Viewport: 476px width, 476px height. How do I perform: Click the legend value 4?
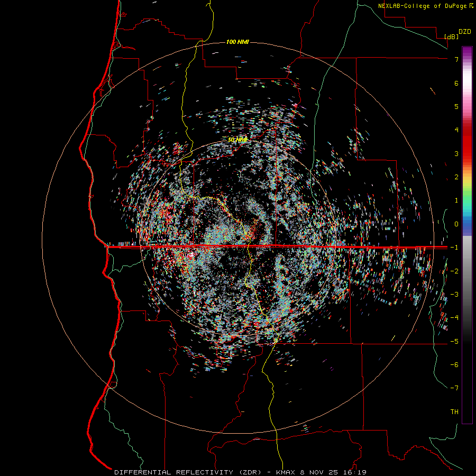[x=456, y=130]
